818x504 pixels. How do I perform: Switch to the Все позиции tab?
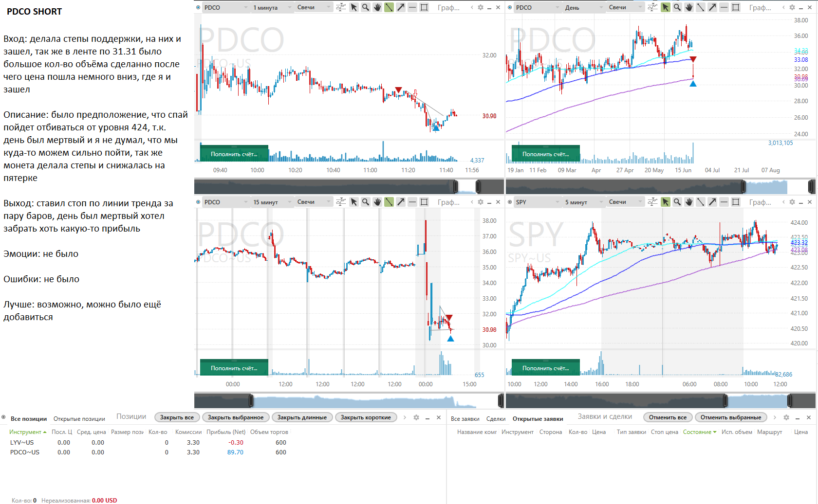pyautogui.click(x=29, y=419)
